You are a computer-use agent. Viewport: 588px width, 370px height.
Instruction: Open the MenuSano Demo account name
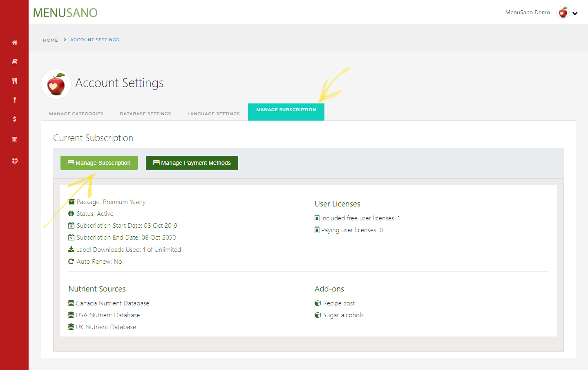527,13
